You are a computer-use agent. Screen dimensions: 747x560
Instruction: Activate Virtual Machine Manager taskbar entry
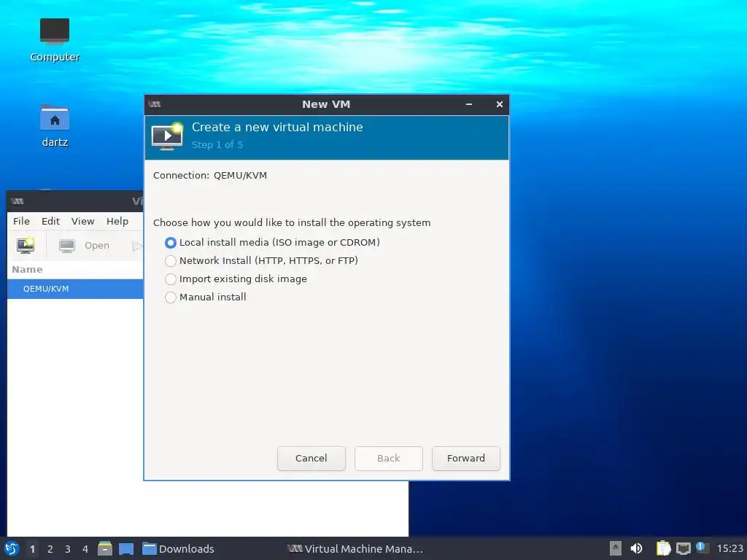click(x=355, y=549)
